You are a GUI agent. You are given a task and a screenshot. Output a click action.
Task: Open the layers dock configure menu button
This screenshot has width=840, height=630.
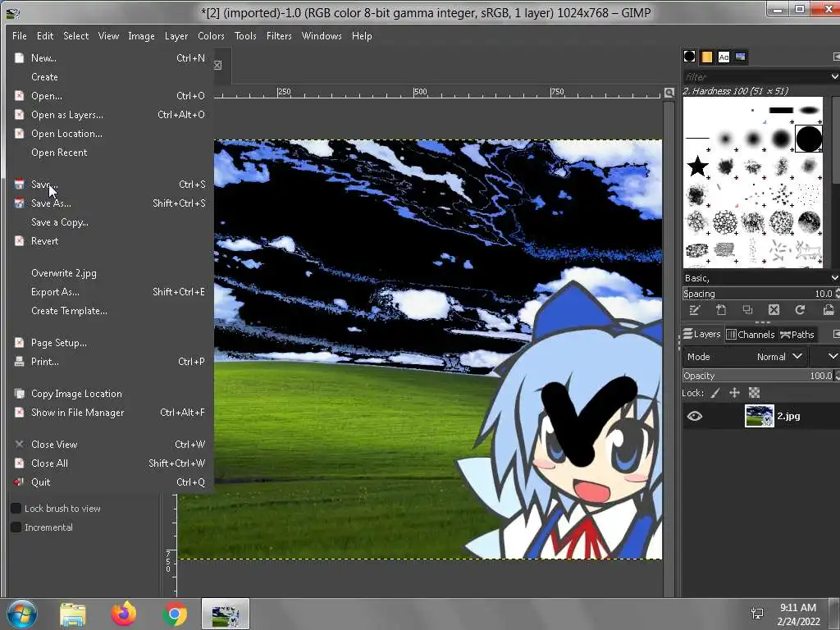[836, 335]
